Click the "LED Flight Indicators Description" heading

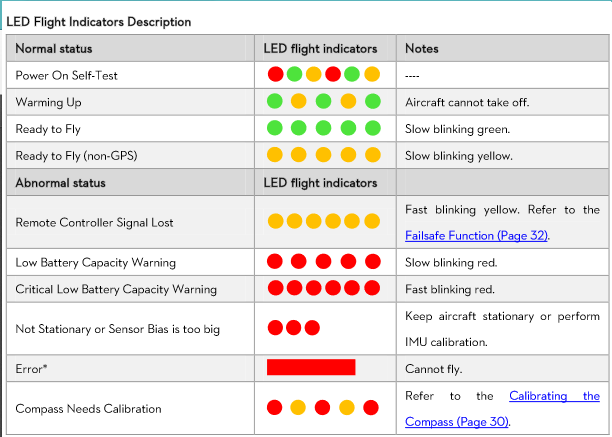click(x=99, y=21)
